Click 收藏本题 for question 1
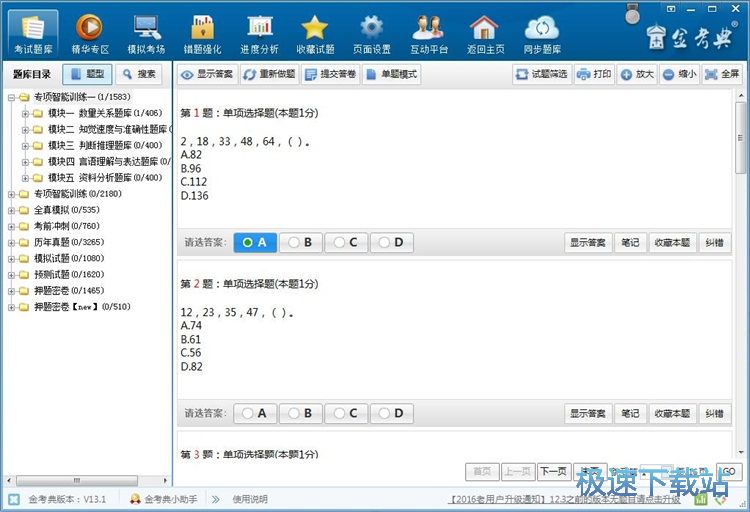 coord(672,243)
